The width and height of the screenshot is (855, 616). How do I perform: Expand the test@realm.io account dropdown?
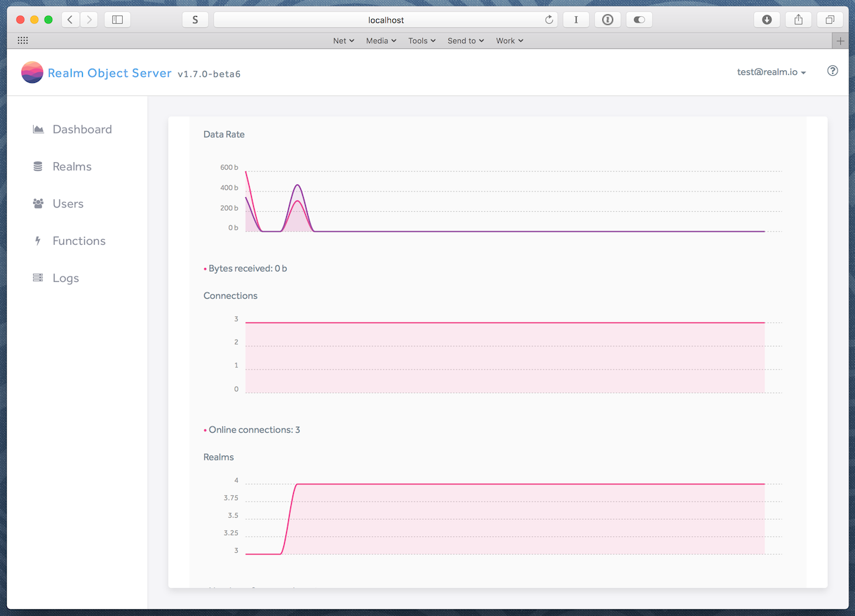click(x=771, y=72)
